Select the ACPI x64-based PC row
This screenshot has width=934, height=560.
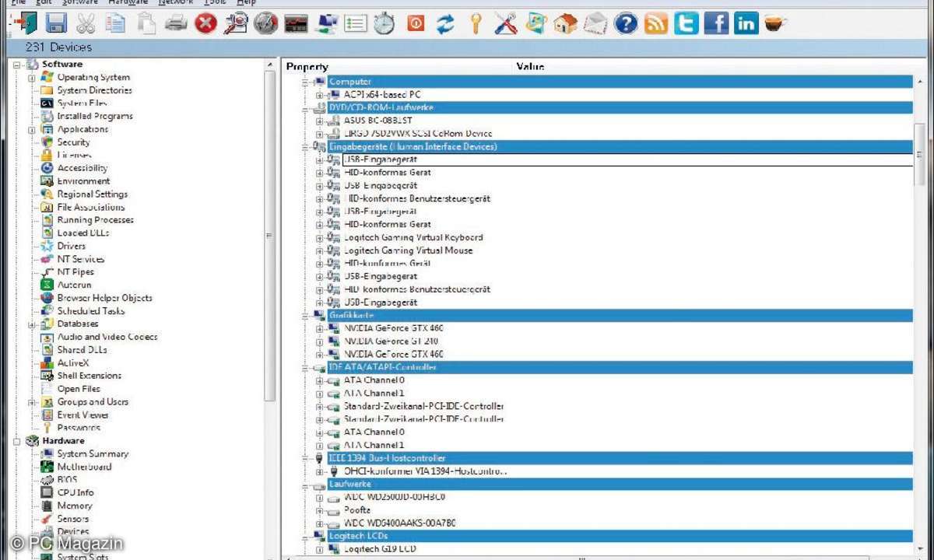[382, 95]
